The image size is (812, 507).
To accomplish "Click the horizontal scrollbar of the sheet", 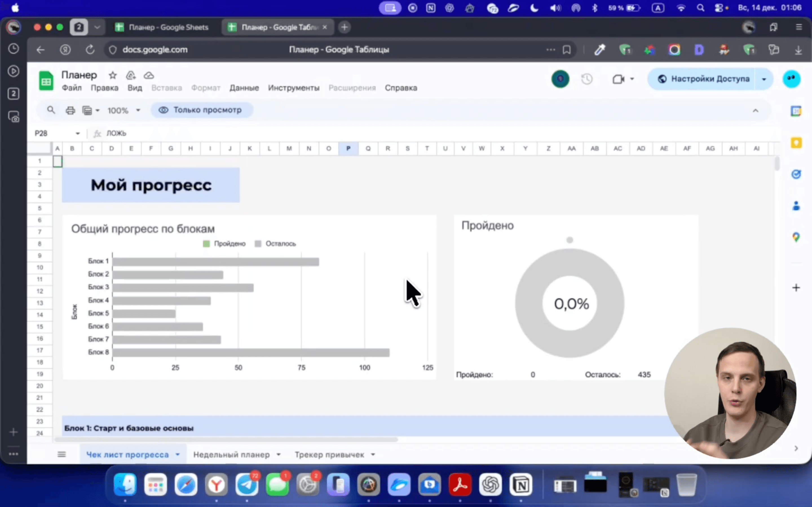I will coord(226,439).
